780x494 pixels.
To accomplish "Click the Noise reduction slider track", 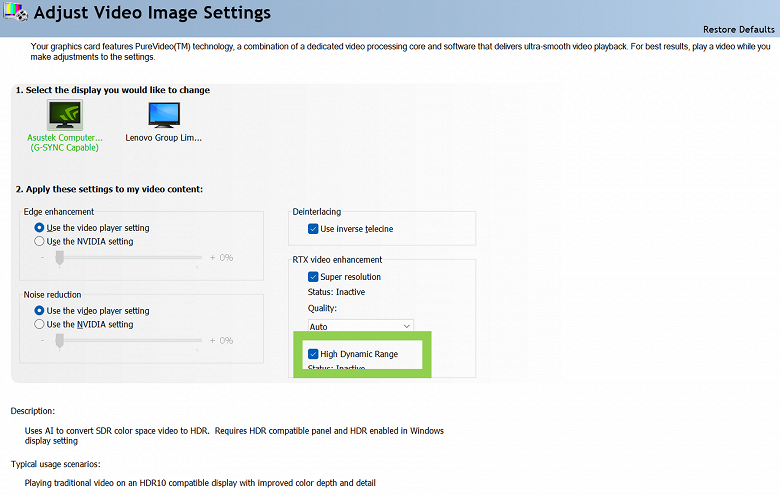I will click(x=130, y=341).
